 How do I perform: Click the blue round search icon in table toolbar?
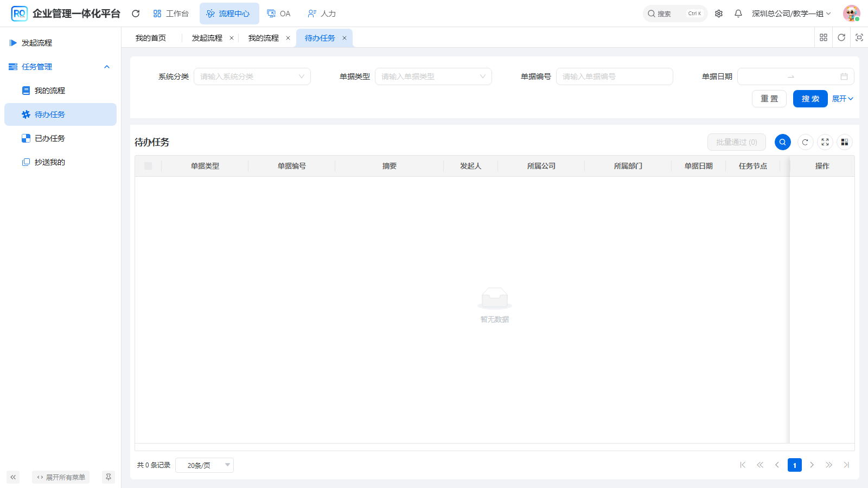783,142
